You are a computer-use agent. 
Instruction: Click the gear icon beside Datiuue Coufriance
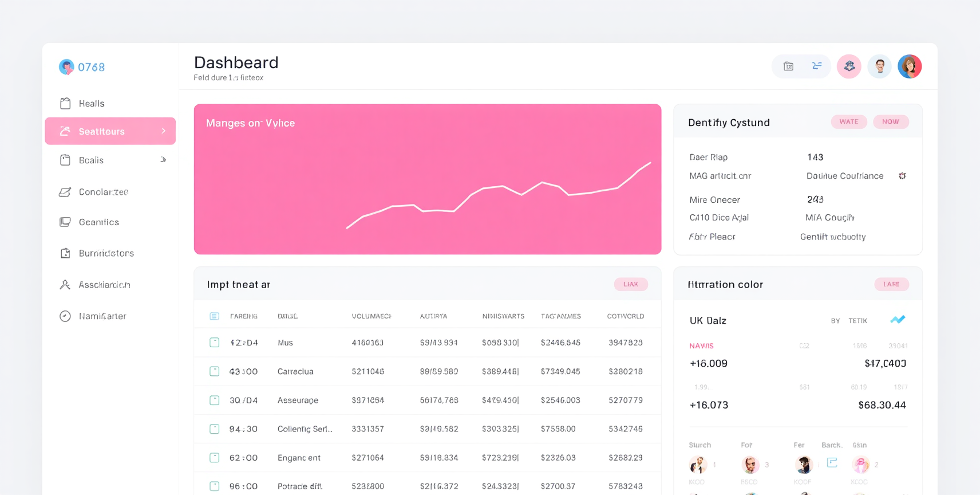(902, 176)
